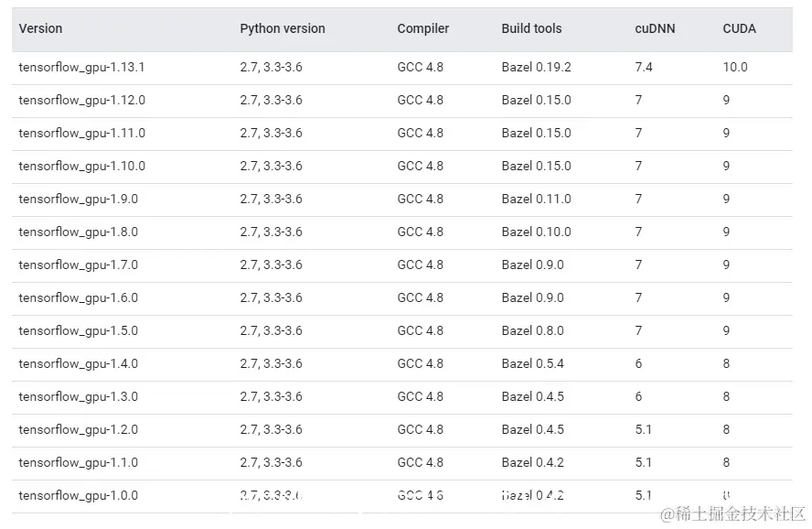The height and width of the screenshot is (529, 812).
Task: Select the tensorflow_gpu-1.5.0 row label
Action: pos(78,330)
